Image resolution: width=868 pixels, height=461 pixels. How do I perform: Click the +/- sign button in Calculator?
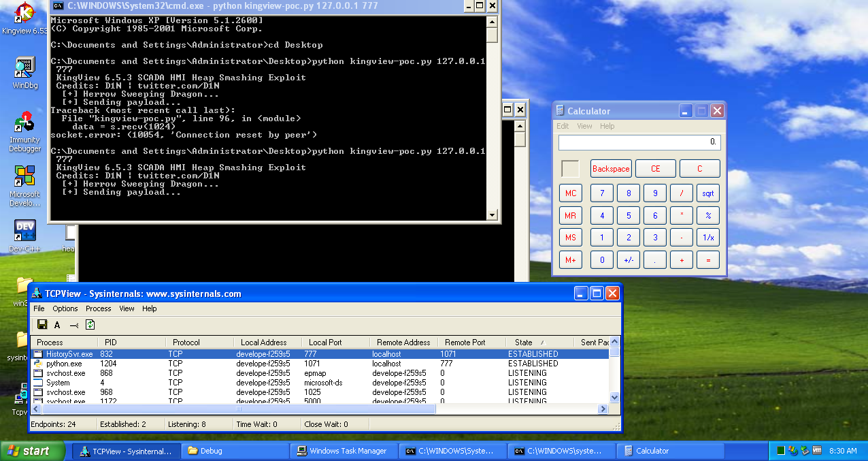click(x=629, y=259)
